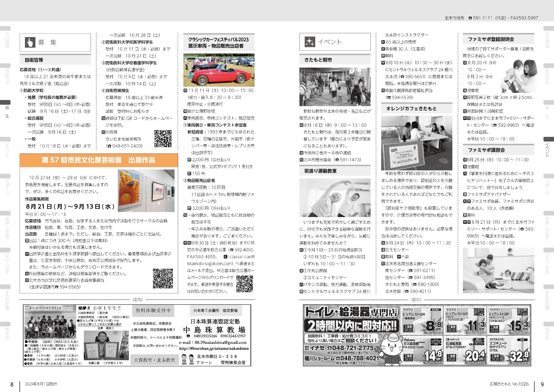The height and width of the screenshot is (392, 554).
Task: Click the TOTO ピュアレストQR 8.8万円 product tile
Action: [x=422, y=320]
